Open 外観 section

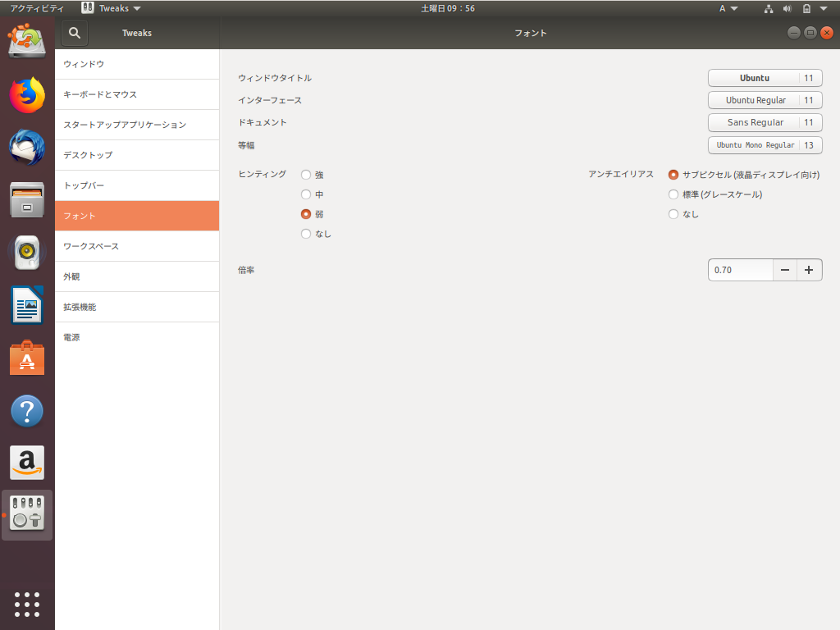[137, 277]
